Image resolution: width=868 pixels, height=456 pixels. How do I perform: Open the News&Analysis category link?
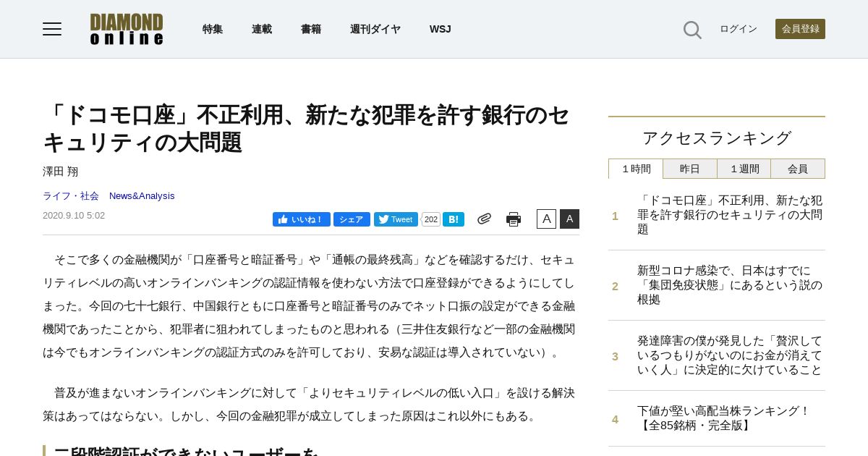(142, 195)
